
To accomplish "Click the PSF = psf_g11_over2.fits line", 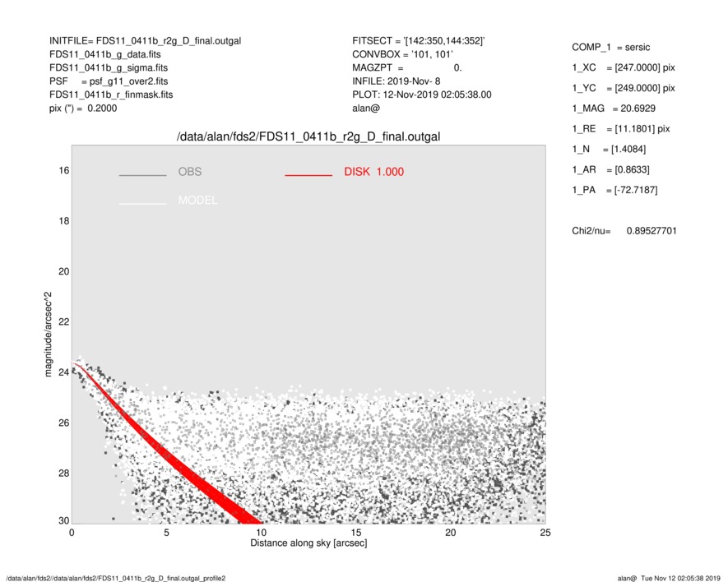I will click(109, 81).
